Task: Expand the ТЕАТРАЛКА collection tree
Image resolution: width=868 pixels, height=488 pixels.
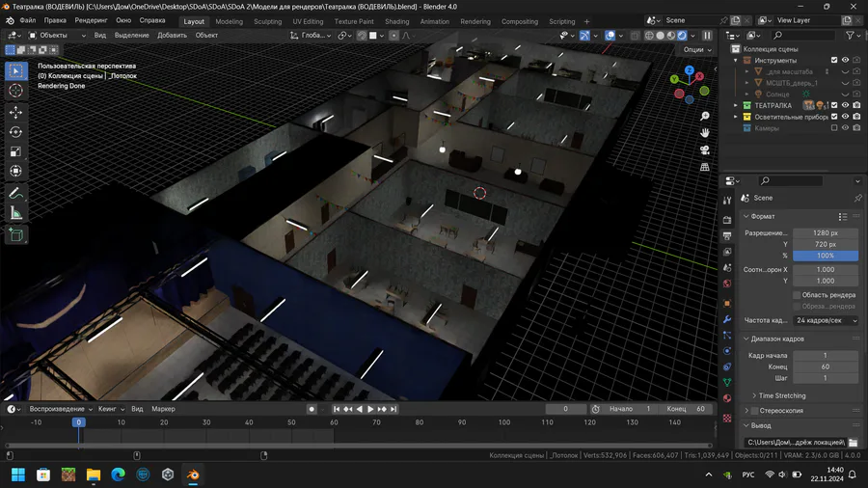Action: click(x=736, y=105)
